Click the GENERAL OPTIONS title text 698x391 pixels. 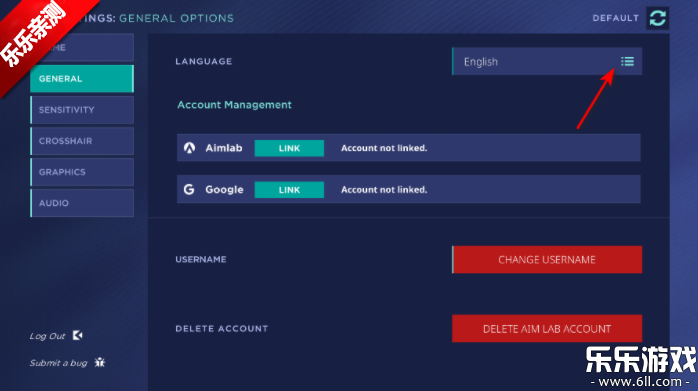[x=176, y=18]
